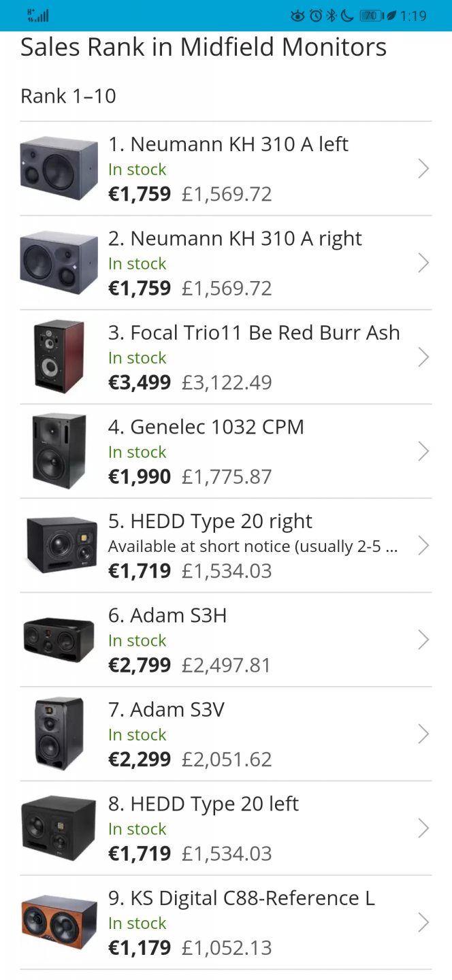452x980 pixels.
Task: Tap the chevron next to Adam S3H
Action: 423,640
